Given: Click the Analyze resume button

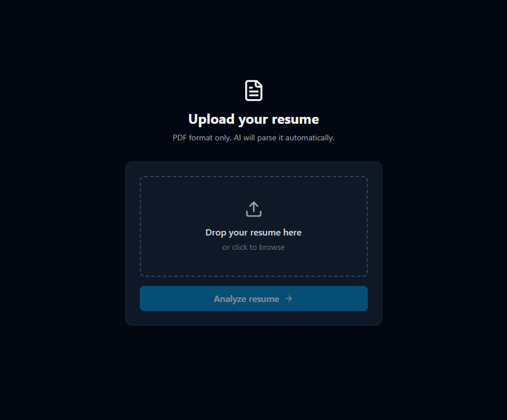Looking at the screenshot, I should [253, 299].
